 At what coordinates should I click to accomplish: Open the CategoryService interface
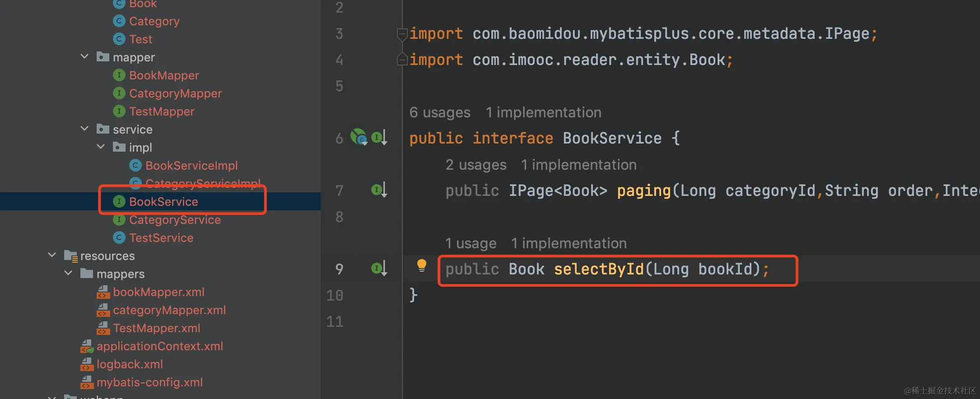click(175, 220)
